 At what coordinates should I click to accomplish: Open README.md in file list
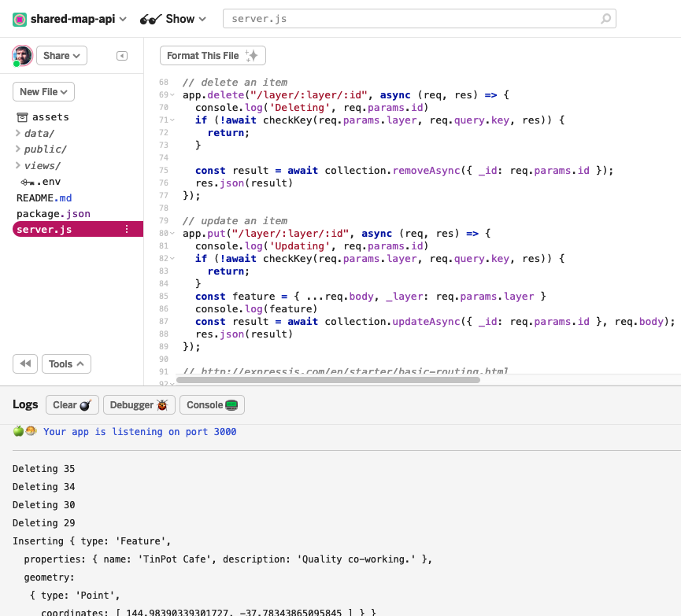pyautogui.click(x=44, y=197)
